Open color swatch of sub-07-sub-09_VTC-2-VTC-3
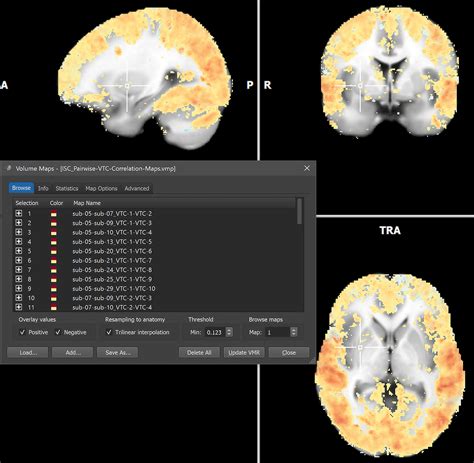 click(x=53, y=298)
